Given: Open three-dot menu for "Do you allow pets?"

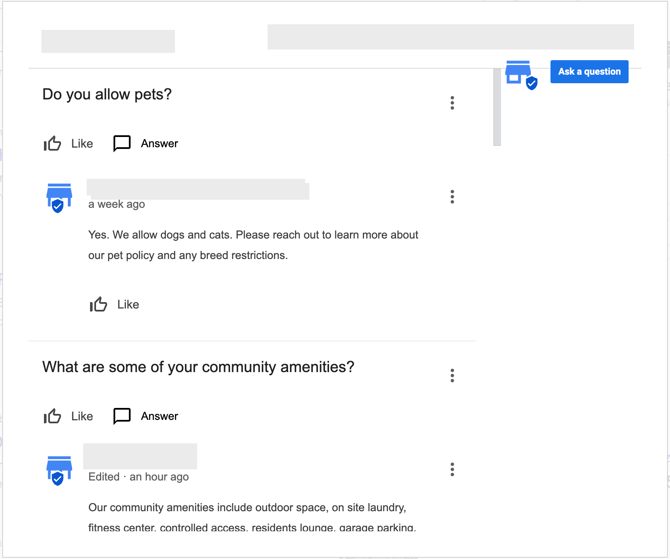Looking at the screenshot, I should click(452, 103).
